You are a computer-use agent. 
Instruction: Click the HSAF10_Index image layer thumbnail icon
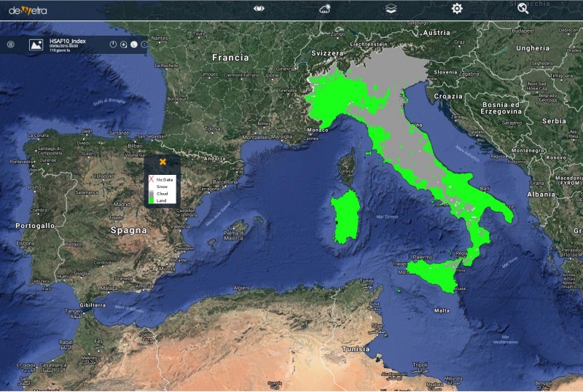pos(36,44)
